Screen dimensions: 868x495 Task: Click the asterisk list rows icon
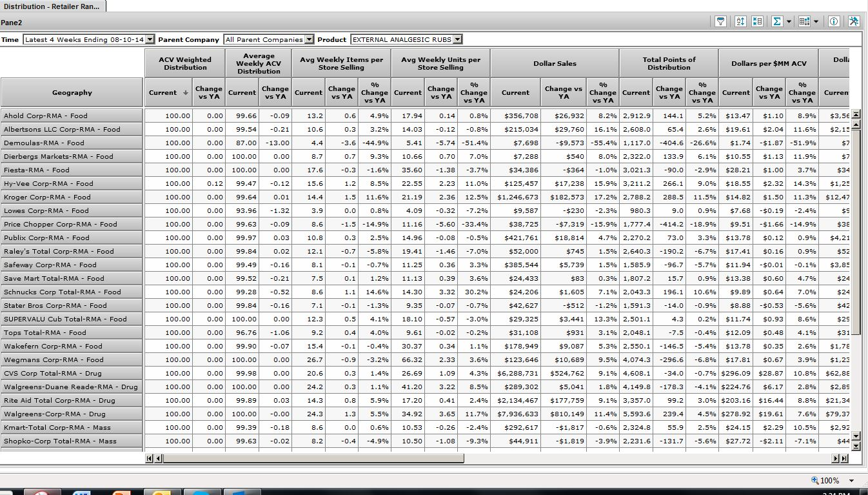coord(757,21)
